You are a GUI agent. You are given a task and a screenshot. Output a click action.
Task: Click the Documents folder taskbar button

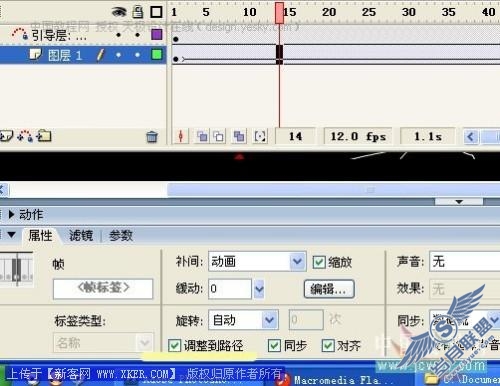click(463, 379)
